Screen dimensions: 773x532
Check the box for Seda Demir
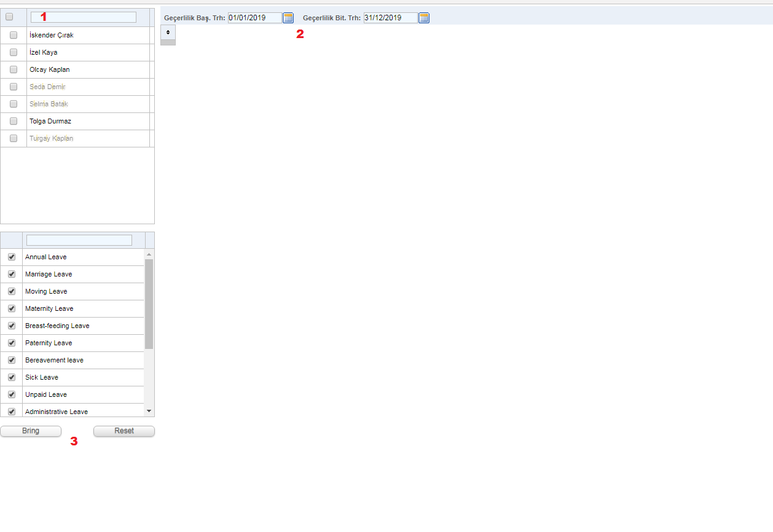tap(14, 87)
